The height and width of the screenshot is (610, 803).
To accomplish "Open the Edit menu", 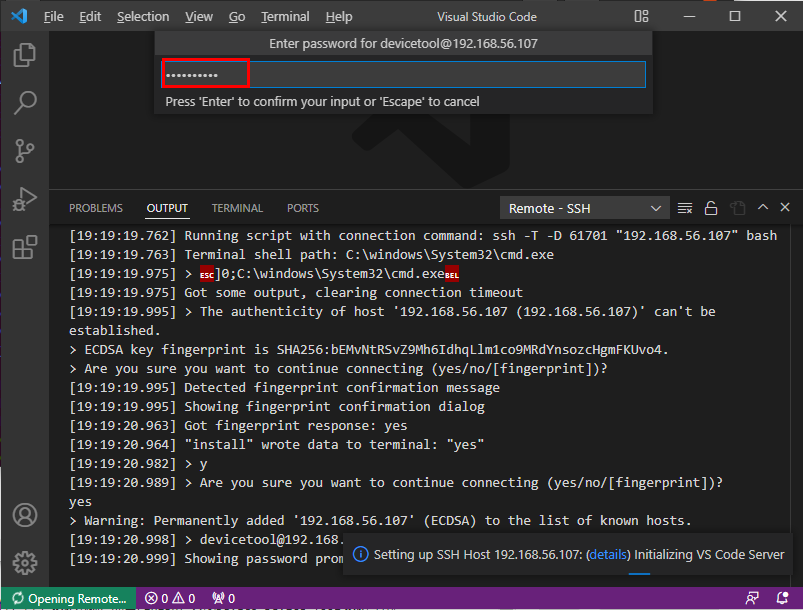I will (90, 16).
